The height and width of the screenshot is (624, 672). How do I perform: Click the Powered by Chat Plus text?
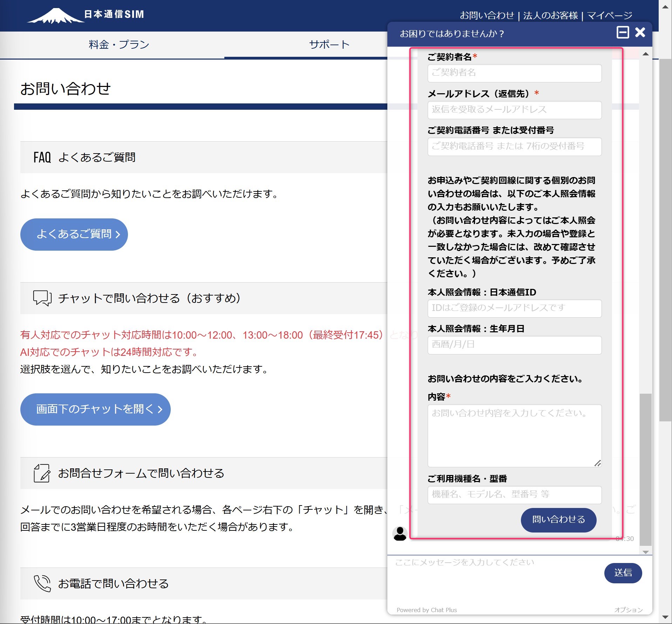tap(427, 610)
